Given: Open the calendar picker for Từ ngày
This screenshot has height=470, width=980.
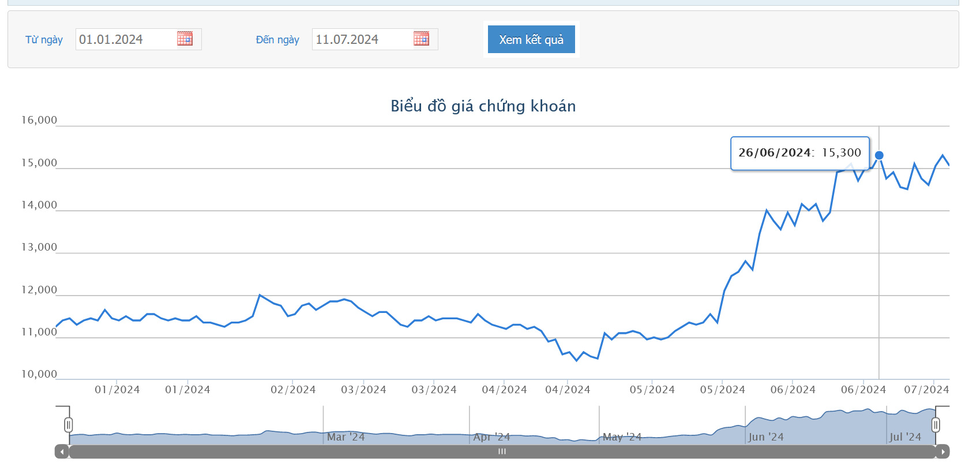Looking at the screenshot, I should tap(185, 39).
